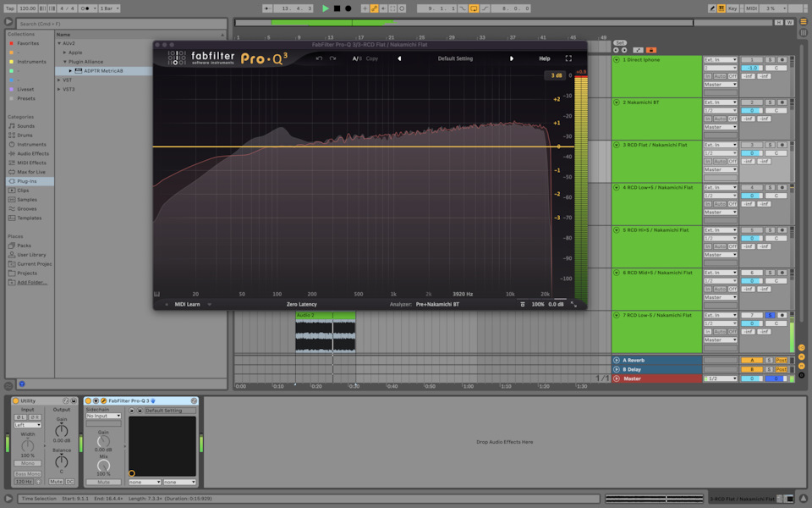This screenshot has height=508, width=812.
Task: Open User Library in browser places
Action: pos(31,255)
